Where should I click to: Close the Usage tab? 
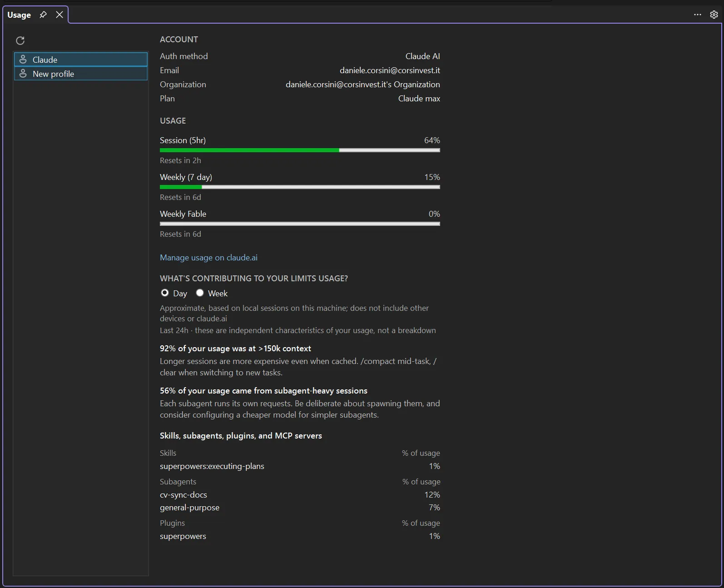[x=60, y=15]
